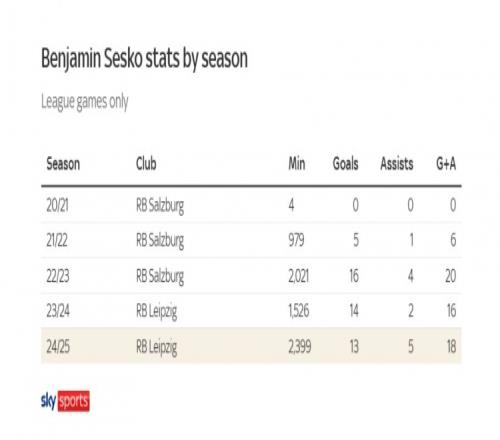Click the Season column header
The width and height of the screenshot is (500, 440).
[x=63, y=164]
